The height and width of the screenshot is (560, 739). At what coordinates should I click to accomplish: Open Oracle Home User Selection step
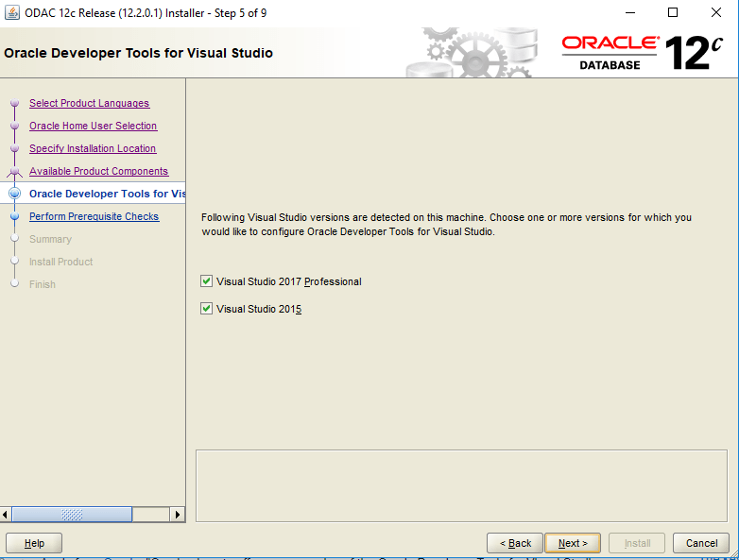[93, 126]
